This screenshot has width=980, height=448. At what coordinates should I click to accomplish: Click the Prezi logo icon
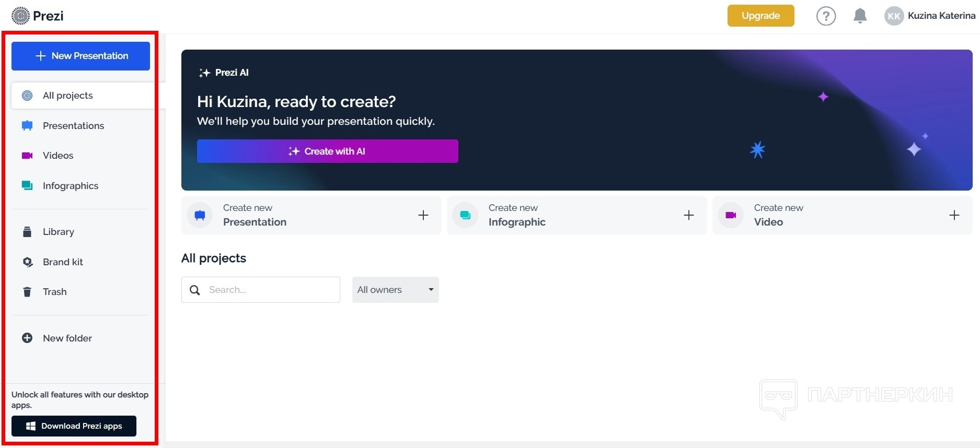pyautogui.click(x=20, y=16)
